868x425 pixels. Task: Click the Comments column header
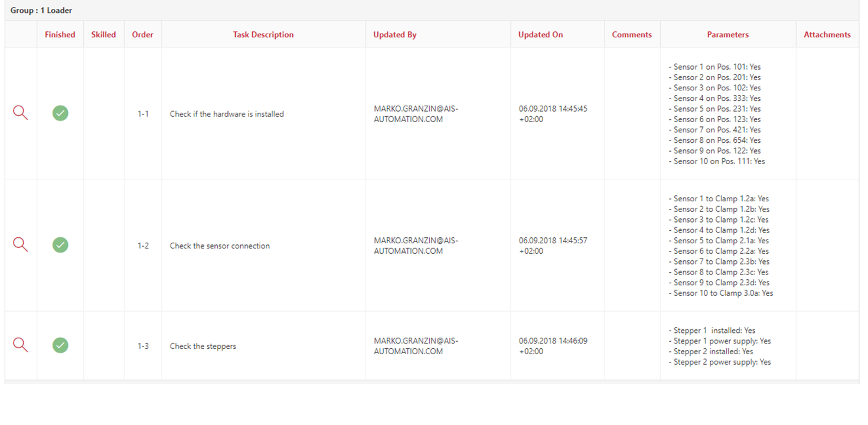(x=632, y=35)
